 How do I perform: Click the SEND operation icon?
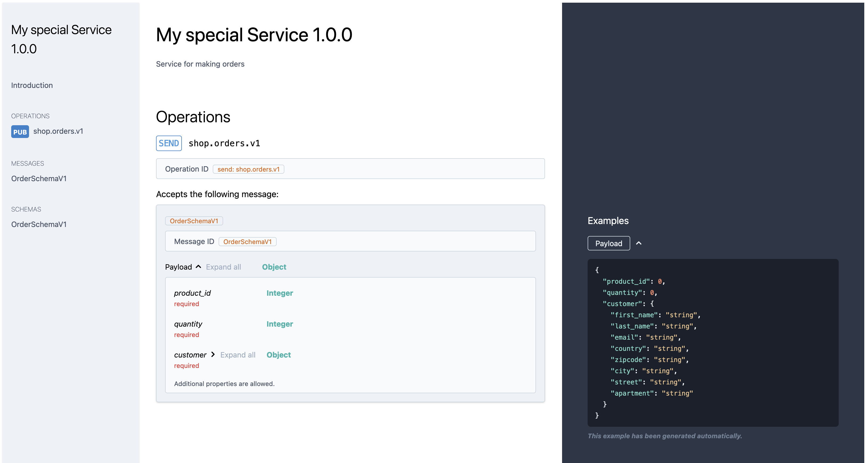click(x=169, y=143)
